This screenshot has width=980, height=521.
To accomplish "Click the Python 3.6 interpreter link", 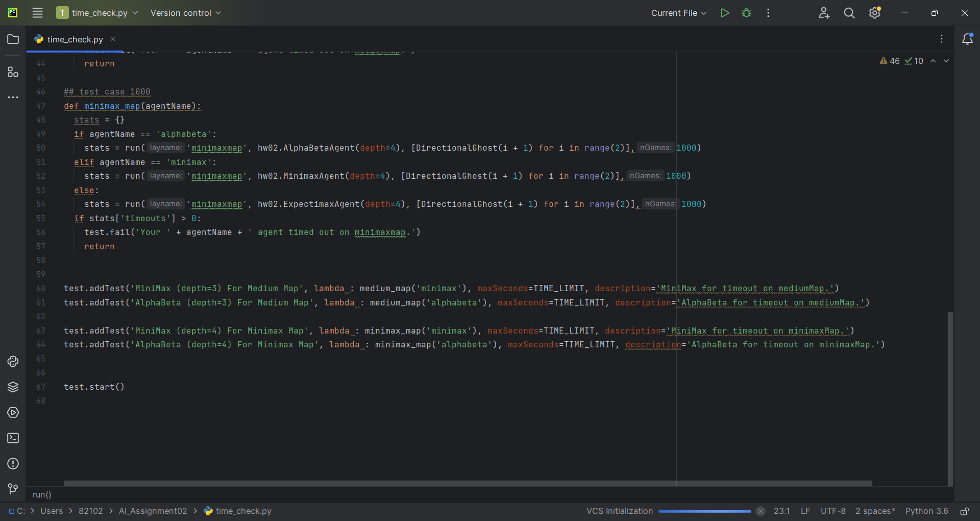I will [927, 511].
